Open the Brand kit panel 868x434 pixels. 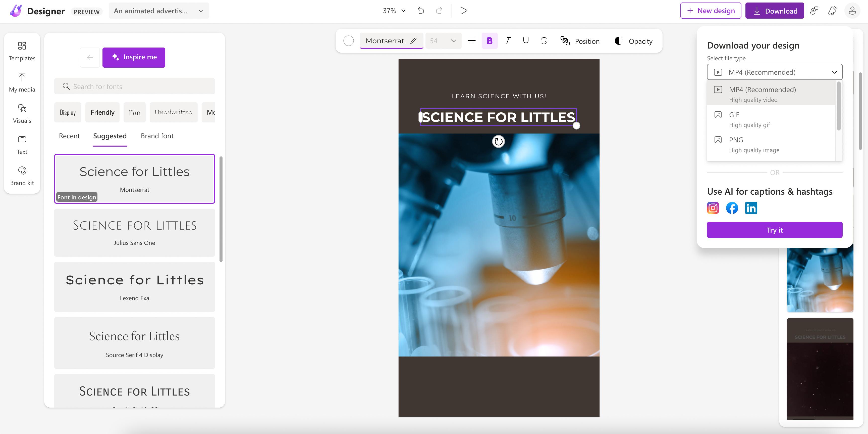pyautogui.click(x=22, y=176)
